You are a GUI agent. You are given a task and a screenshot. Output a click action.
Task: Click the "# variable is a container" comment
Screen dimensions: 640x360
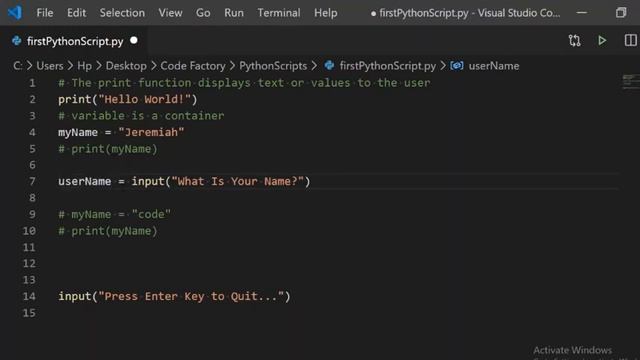(141, 116)
